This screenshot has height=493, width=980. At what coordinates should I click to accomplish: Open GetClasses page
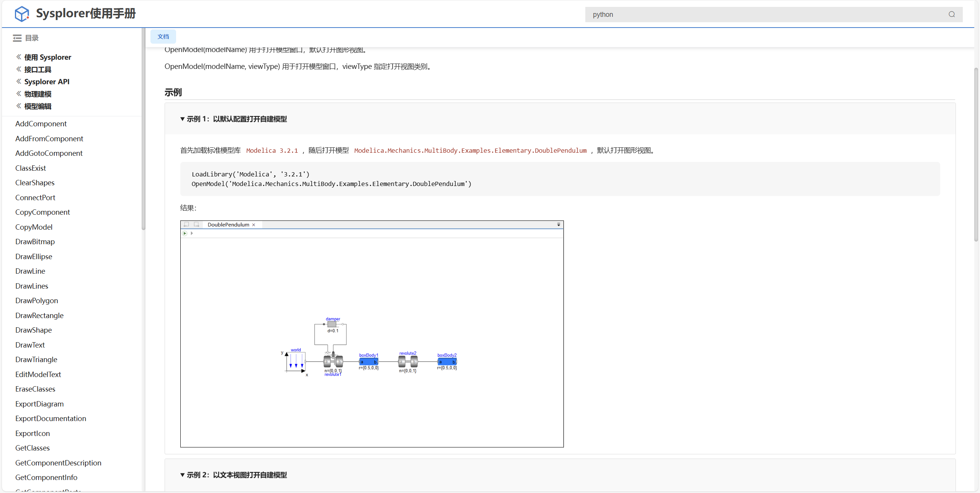[33, 448]
